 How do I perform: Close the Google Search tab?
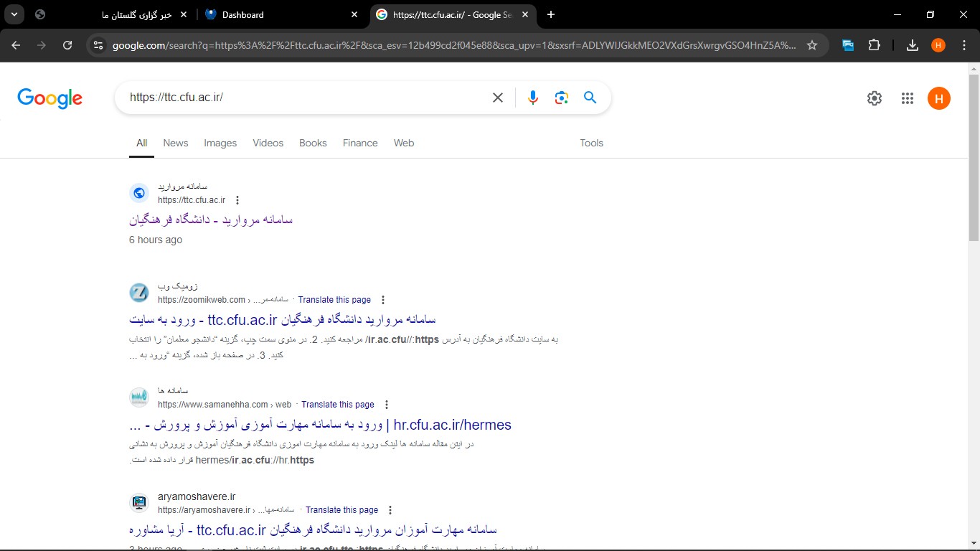click(525, 14)
